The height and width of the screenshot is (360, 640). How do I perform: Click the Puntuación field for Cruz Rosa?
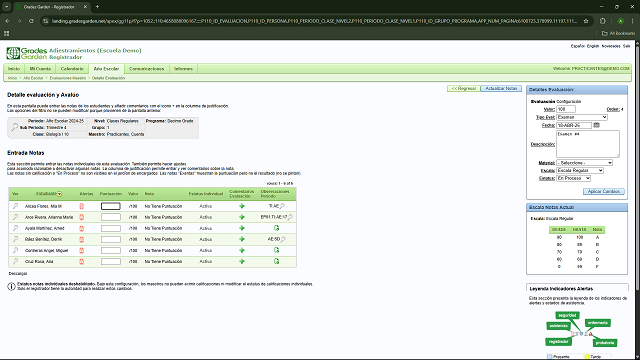click(x=111, y=261)
